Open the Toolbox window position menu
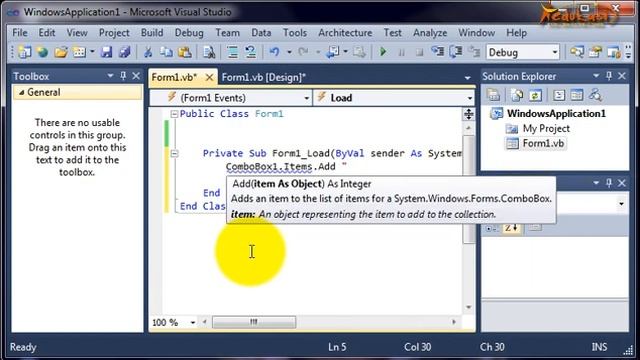 110,76
